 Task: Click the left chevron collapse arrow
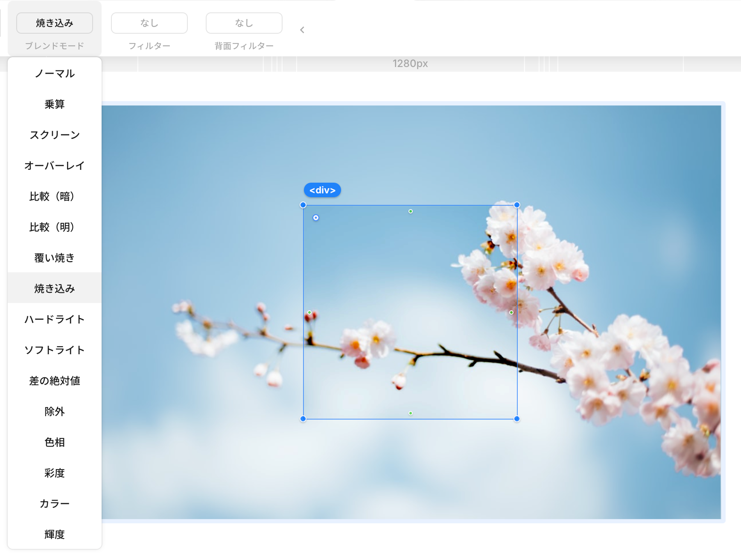[x=302, y=30]
